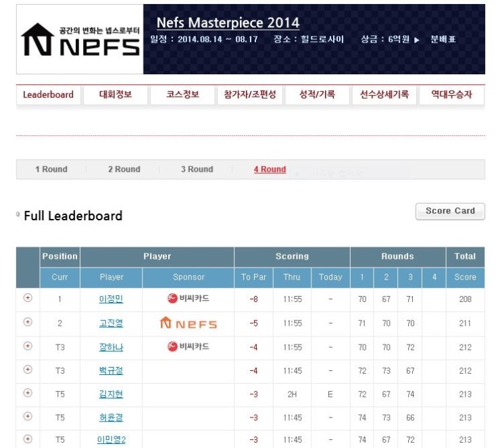
Task: Expand row details for player 허윤경
Action: pos(28,416)
